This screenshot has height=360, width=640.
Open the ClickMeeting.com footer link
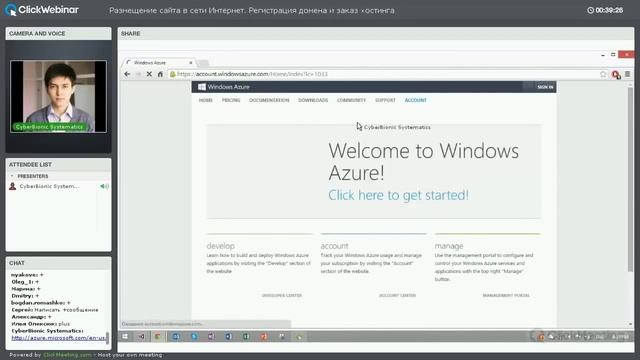coord(67,355)
